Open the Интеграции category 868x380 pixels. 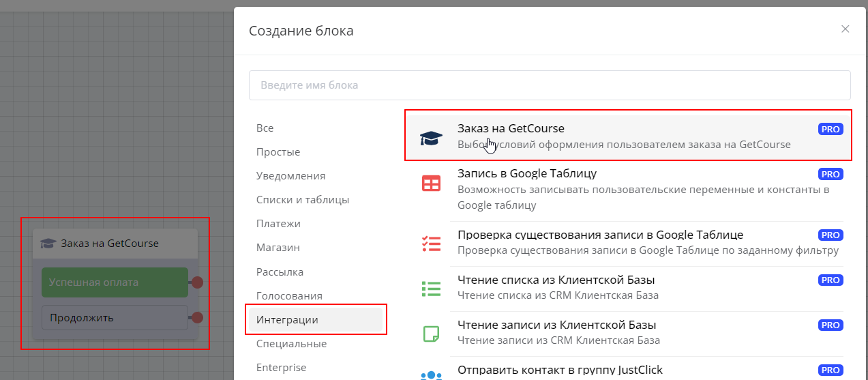[287, 320]
